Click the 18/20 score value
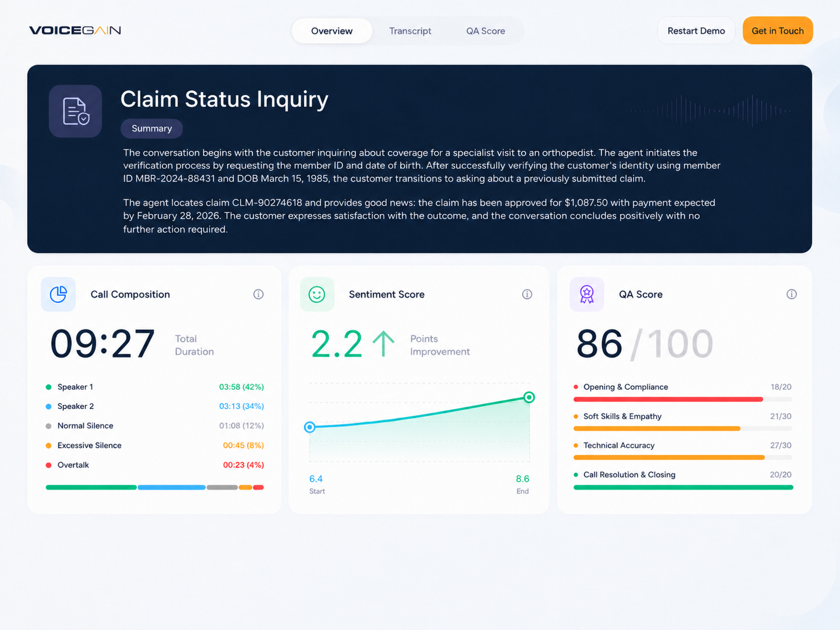 781,387
